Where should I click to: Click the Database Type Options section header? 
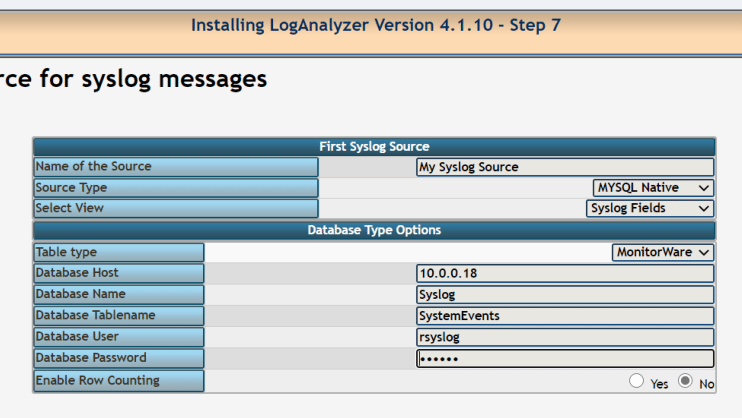374,231
